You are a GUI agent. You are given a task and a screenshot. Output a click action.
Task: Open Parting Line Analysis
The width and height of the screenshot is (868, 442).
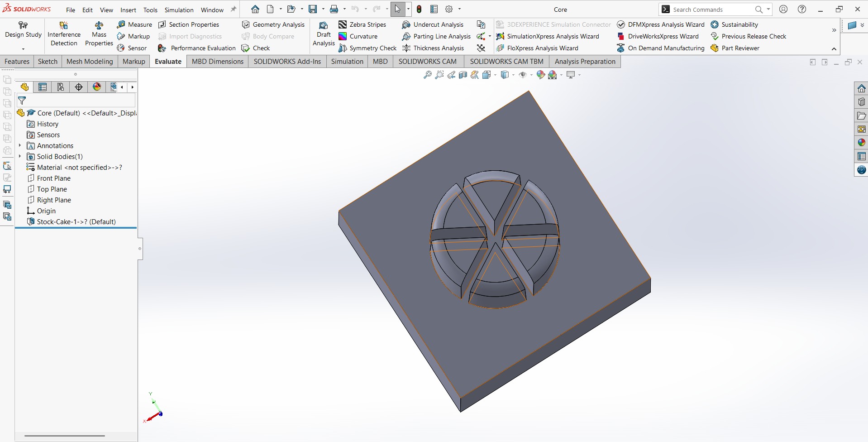tap(436, 36)
